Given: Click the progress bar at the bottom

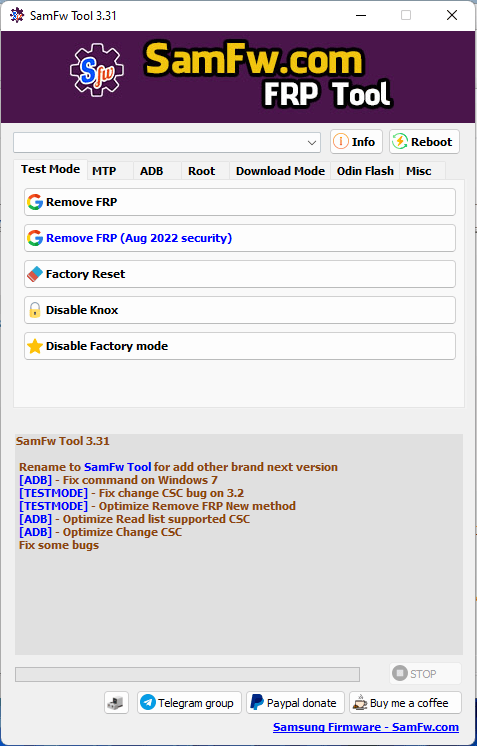Looking at the screenshot, I should click(x=187, y=674).
